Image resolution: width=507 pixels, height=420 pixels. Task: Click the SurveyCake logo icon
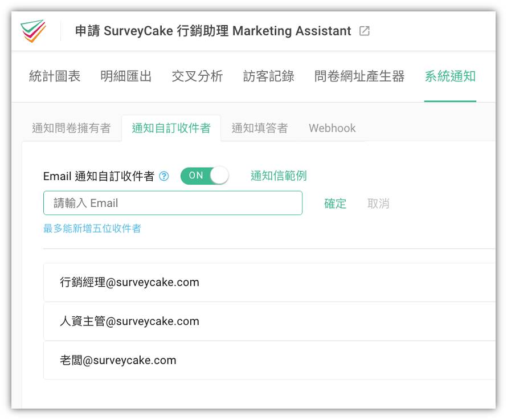33,31
